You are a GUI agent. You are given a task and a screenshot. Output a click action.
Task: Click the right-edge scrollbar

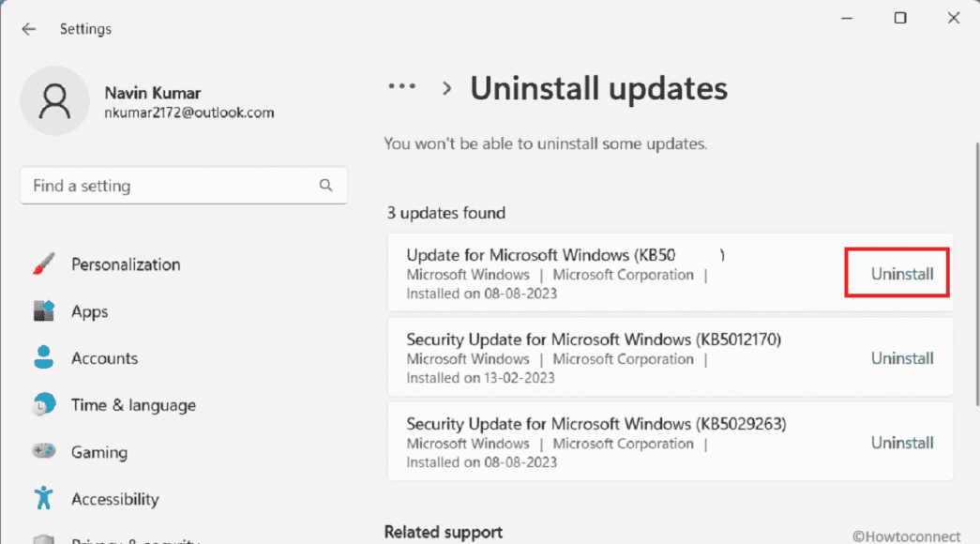pyautogui.click(x=975, y=281)
